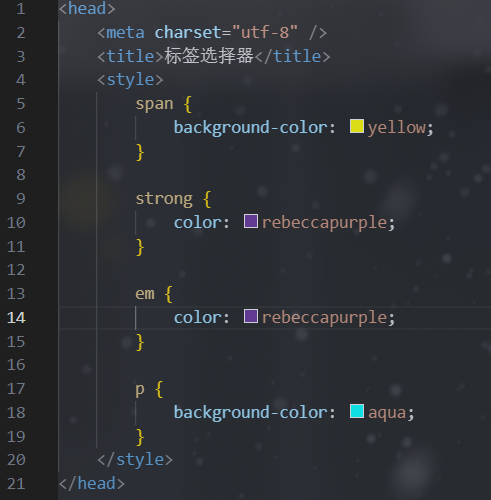
Task: Click line number 9 in the gutter
Action: (x=21, y=199)
